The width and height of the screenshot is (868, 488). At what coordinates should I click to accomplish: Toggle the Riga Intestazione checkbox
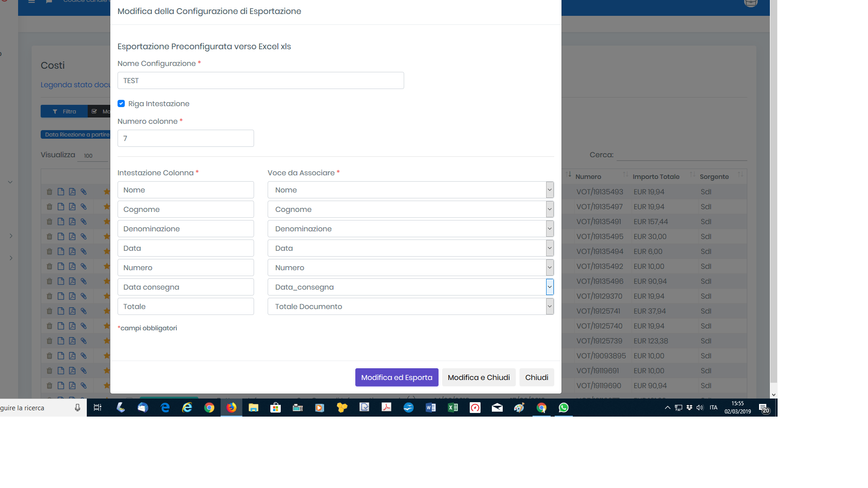pyautogui.click(x=121, y=103)
